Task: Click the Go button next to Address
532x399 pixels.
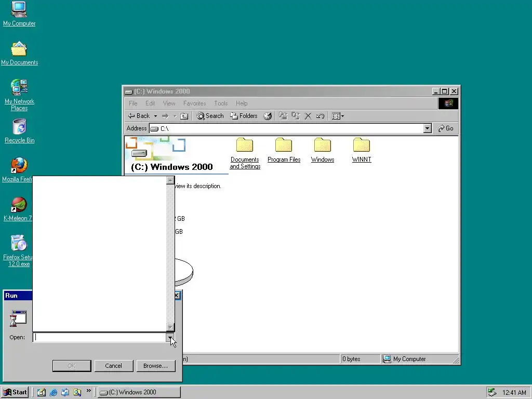Action: (x=446, y=128)
